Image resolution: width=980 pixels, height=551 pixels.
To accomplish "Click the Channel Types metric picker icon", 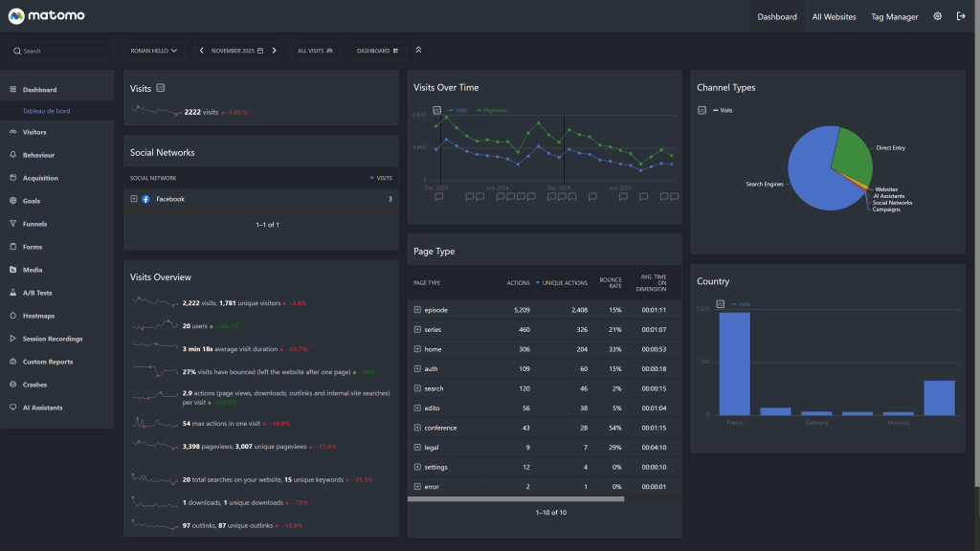I will tap(702, 110).
